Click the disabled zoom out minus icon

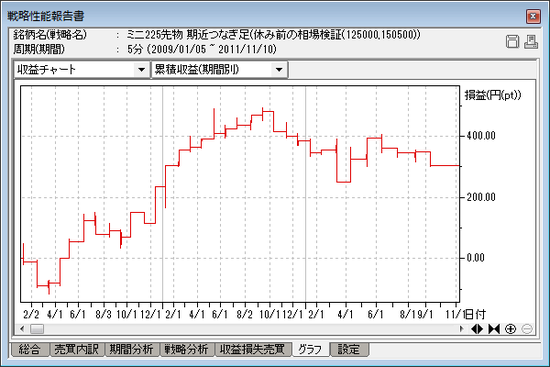pos(527,329)
